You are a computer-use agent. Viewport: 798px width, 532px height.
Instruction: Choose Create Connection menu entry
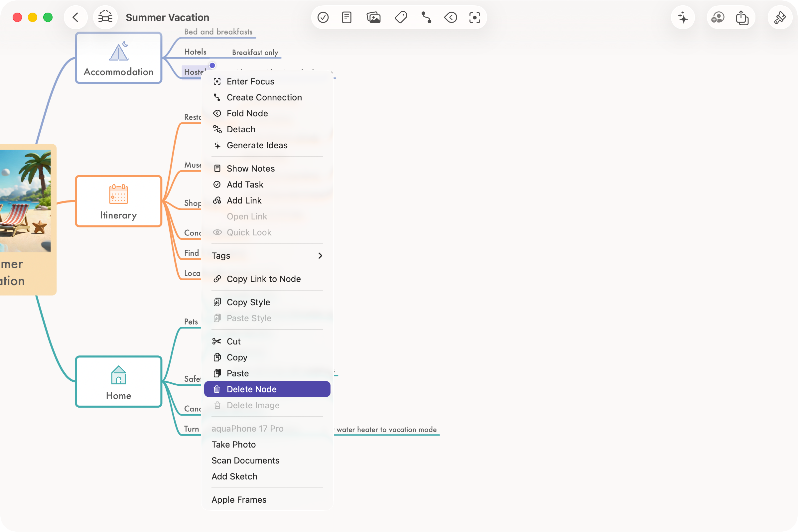[x=267, y=97]
